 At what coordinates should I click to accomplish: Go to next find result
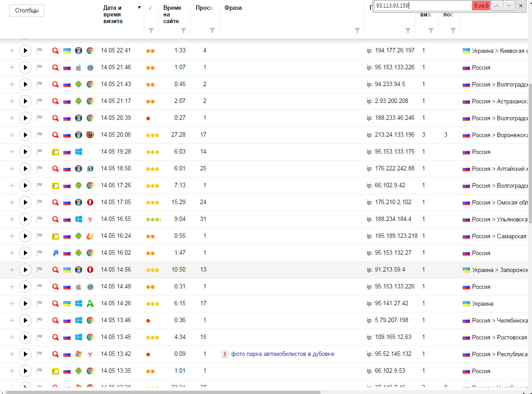508,5
